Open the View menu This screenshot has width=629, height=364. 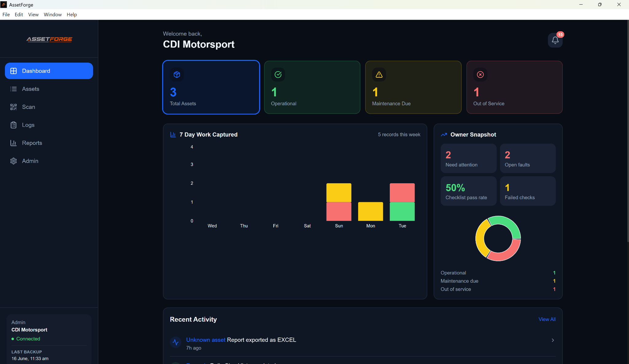[x=33, y=14]
